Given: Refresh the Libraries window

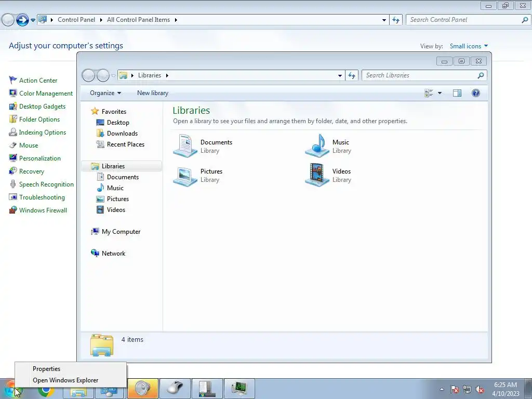Looking at the screenshot, I should click(x=352, y=75).
